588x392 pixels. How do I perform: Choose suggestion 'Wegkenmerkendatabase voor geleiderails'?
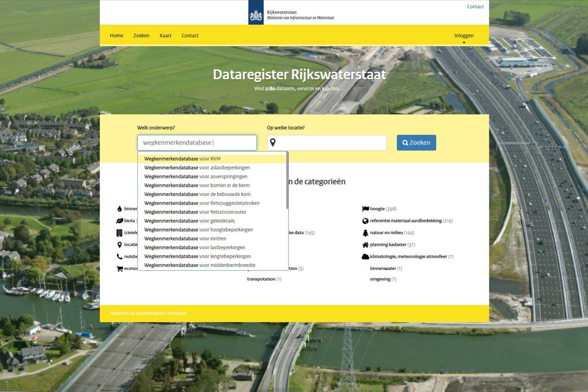pyautogui.click(x=190, y=221)
